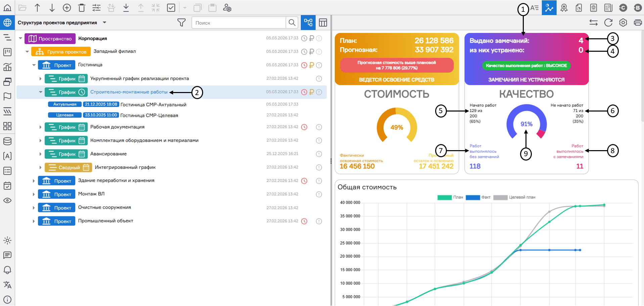Switch to tree structure view

[308, 23]
